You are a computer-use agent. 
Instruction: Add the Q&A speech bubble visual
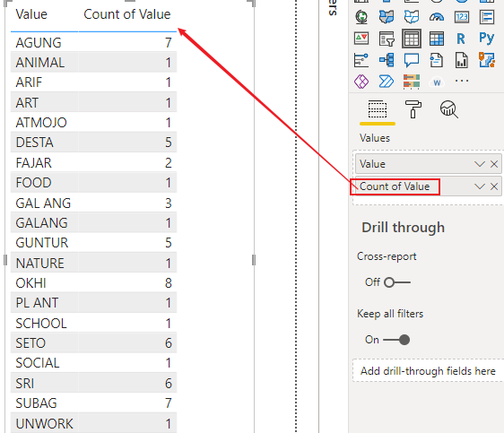click(x=412, y=60)
